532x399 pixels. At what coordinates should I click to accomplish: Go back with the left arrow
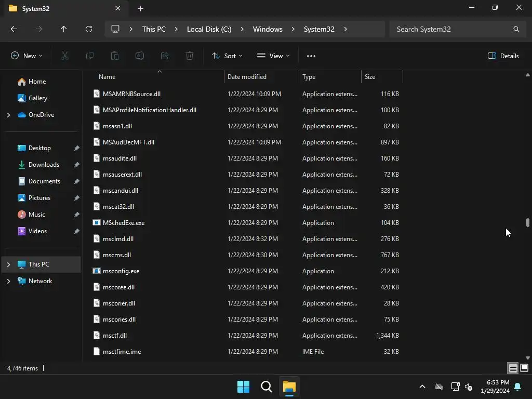tap(14, 29)
